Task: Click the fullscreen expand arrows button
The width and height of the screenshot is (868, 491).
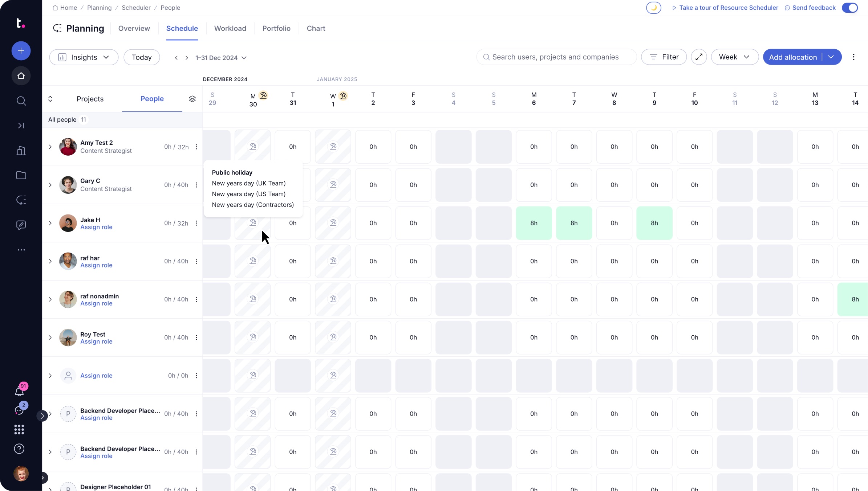Action: [699, 57]
